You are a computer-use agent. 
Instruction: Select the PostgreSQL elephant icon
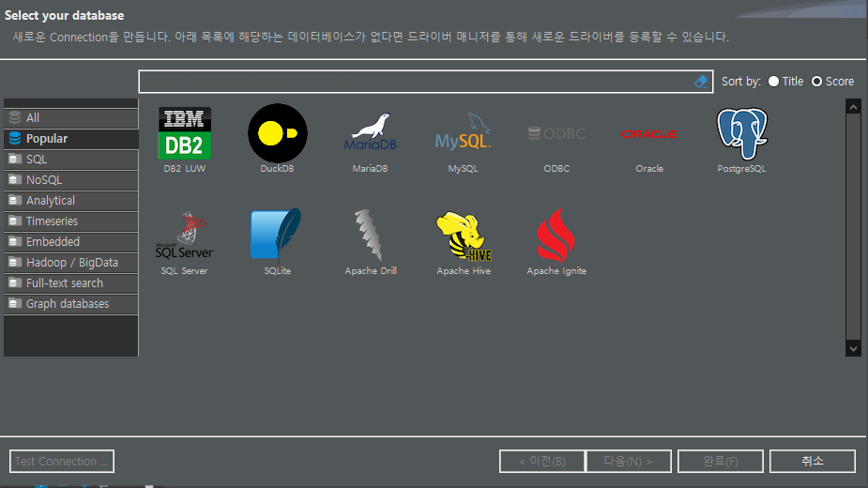741,133
